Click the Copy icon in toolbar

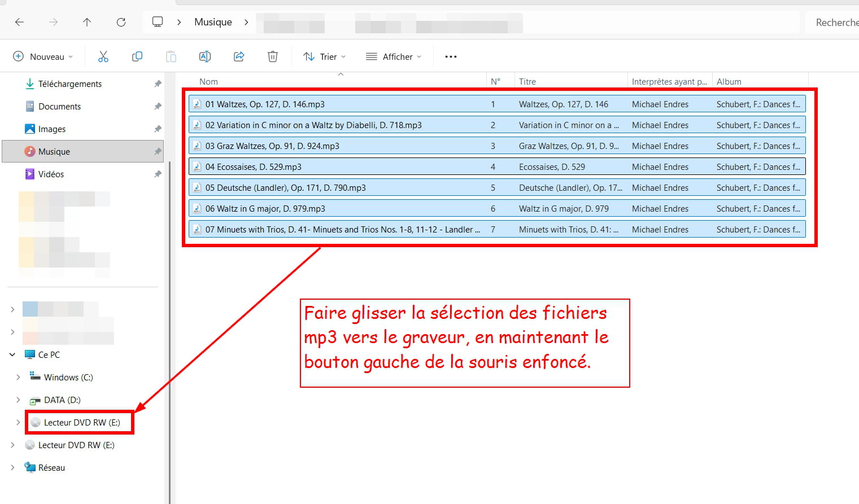(x=137, y=56)
